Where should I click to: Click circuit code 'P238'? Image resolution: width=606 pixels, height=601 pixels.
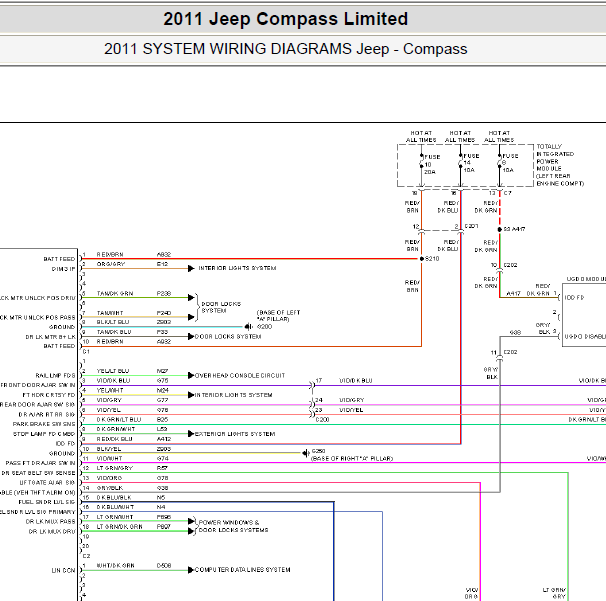pyautogui.click(x=164, y=294)
